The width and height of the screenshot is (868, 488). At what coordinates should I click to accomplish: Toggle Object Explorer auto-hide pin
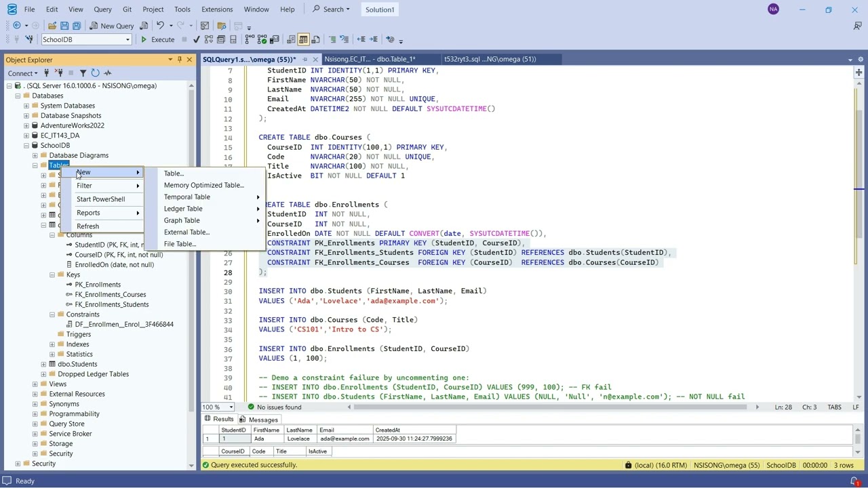[x=180, y=60]
